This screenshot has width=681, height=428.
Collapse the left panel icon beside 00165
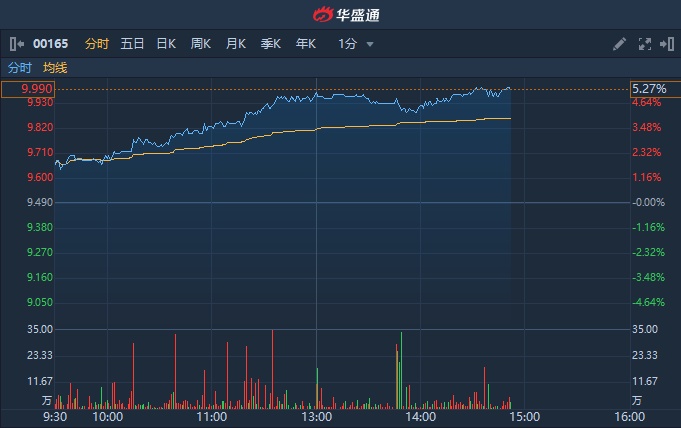coord(16,44)
